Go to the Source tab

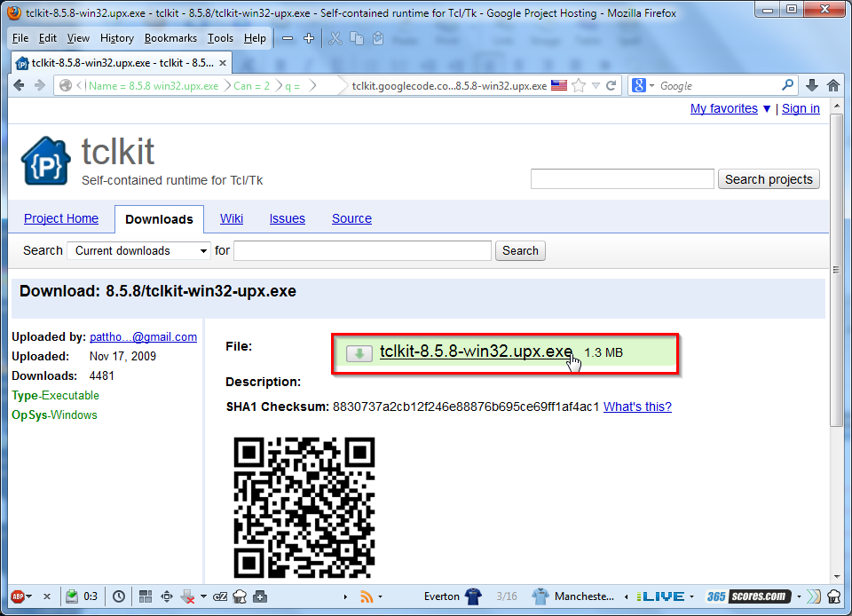[351, 218]
